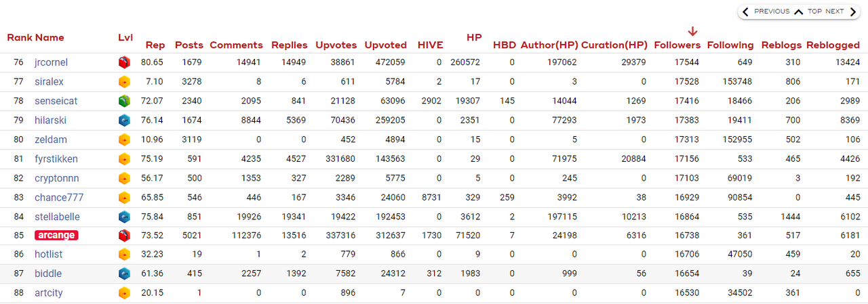Click the left chevron beside PREVIOUS
This screenshot has height=304, width=868.
[745, 12]
